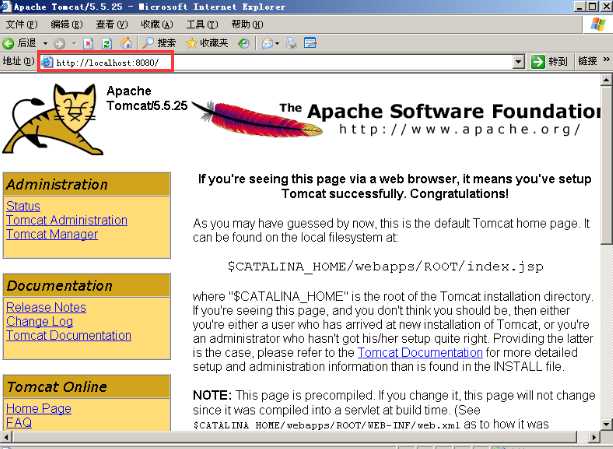Click Tomcat Documentation link in paragraph text

point(420,352)
